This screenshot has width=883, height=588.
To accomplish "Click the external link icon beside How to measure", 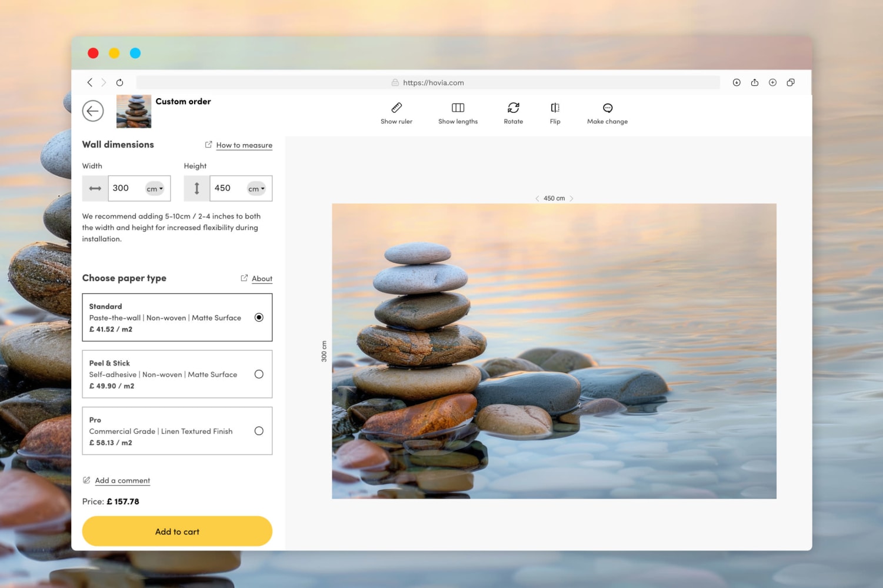I will [208, 145].
